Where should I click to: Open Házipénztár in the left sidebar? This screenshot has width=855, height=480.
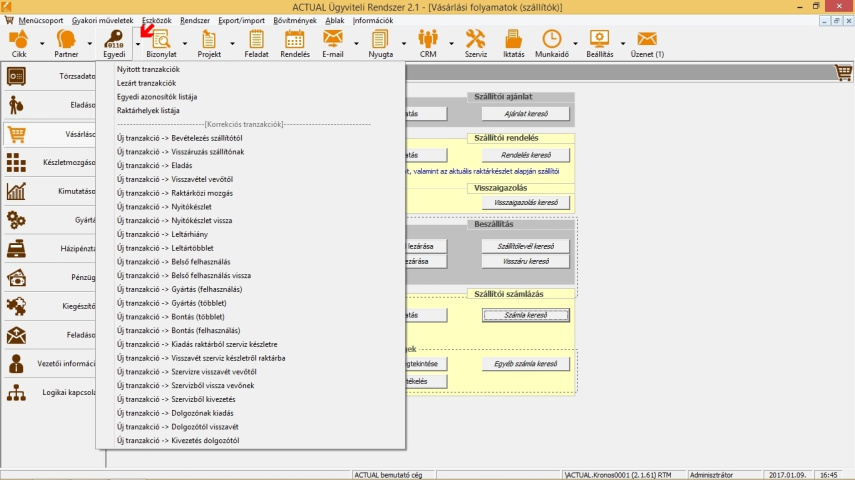(x=50, y=249)
